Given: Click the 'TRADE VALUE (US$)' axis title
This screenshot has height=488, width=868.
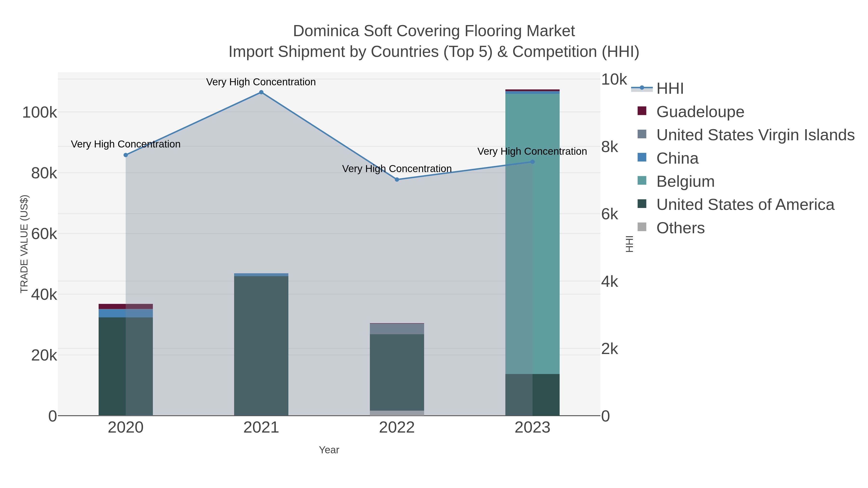Looking at the screenshot, I should click(24, 244).
